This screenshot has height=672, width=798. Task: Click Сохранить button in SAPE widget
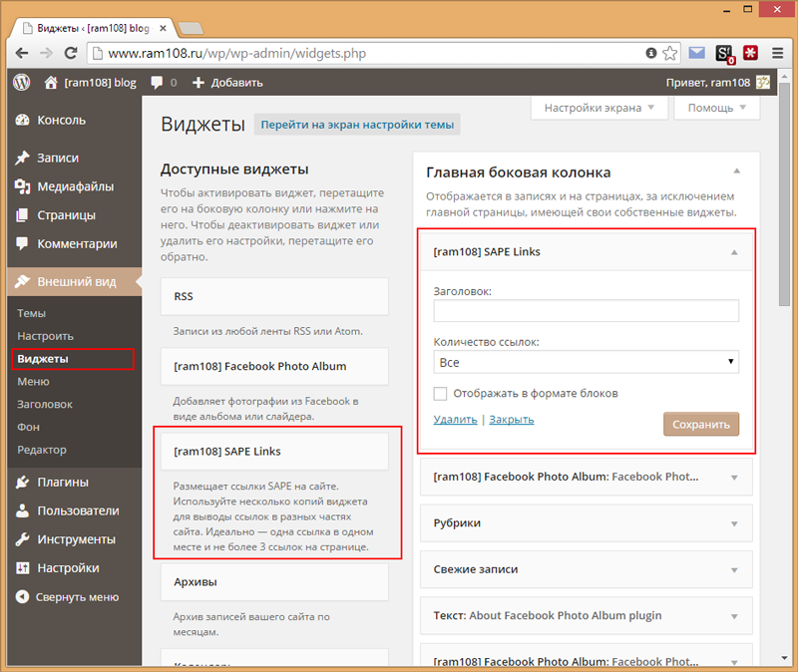point(701,425)
